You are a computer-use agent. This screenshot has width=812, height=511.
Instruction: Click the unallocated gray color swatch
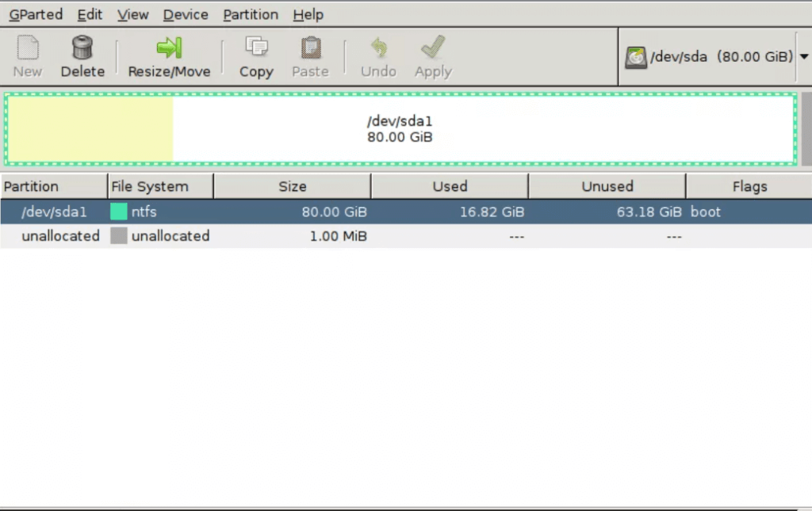coord(119,236)
